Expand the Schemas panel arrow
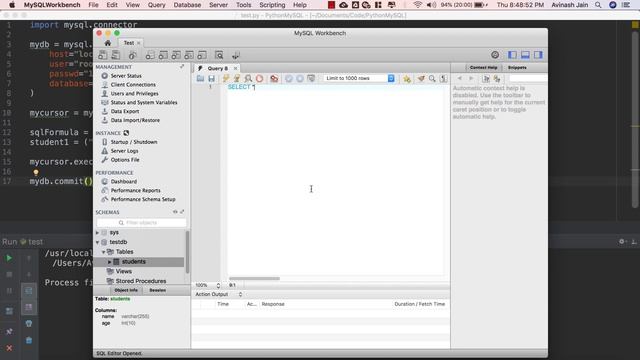Screen dimensions: 640x360 (x=182, y=212)
